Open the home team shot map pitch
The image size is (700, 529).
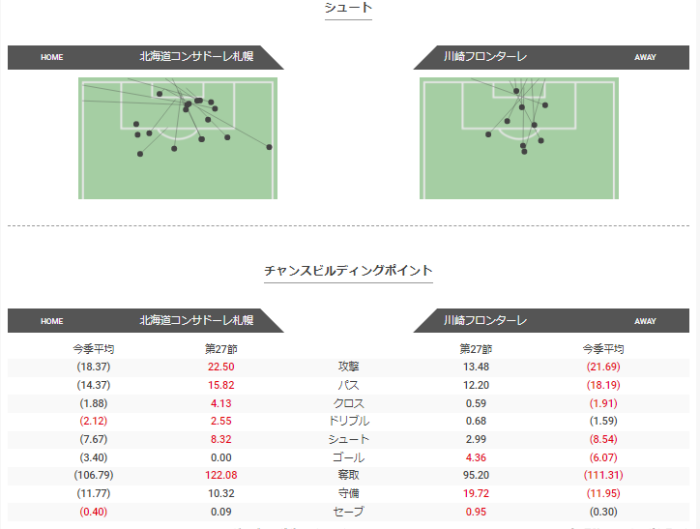click(178, 139)
